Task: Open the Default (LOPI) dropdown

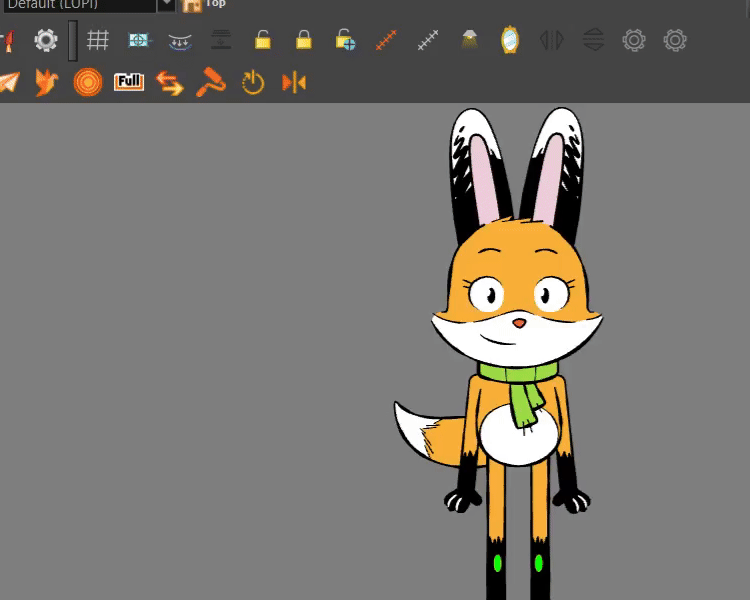Action: pos(165,5)
